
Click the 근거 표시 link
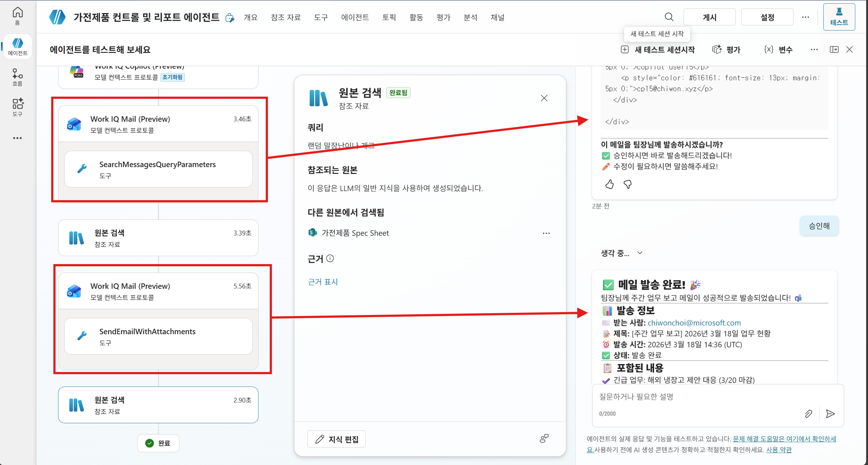[x=323, y=282]
